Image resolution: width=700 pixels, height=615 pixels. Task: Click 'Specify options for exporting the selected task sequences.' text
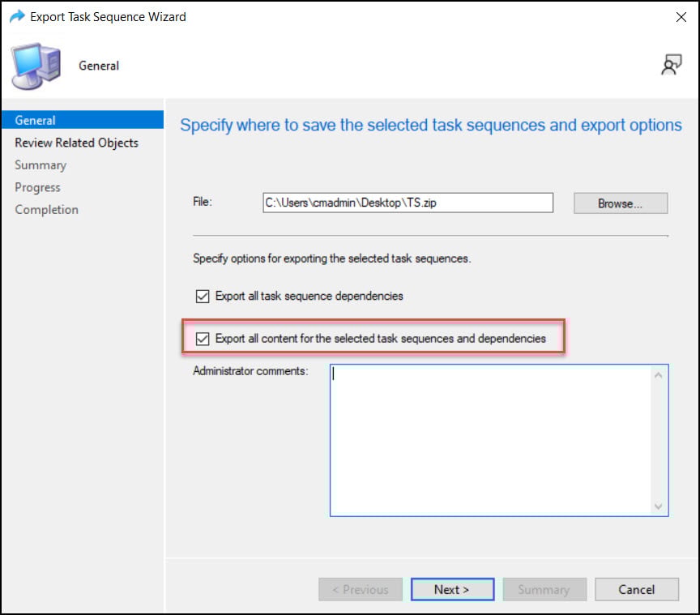pos(331,258)
